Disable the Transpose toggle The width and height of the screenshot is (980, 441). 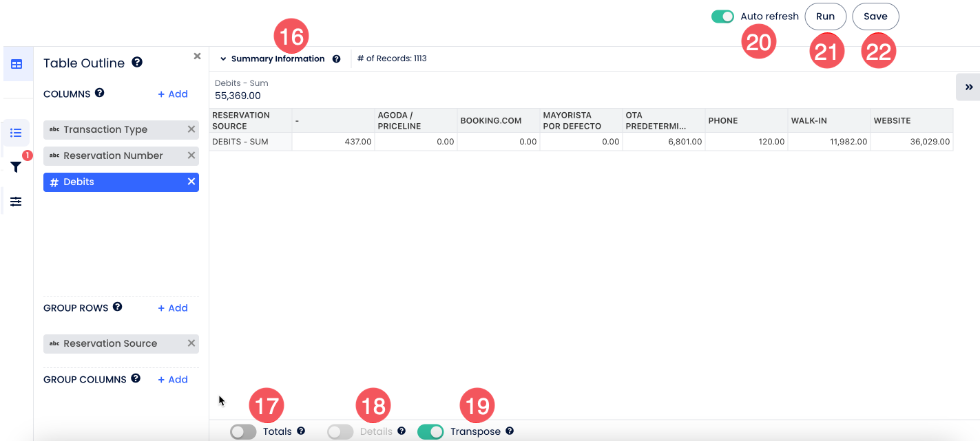[x=430, y=431]
